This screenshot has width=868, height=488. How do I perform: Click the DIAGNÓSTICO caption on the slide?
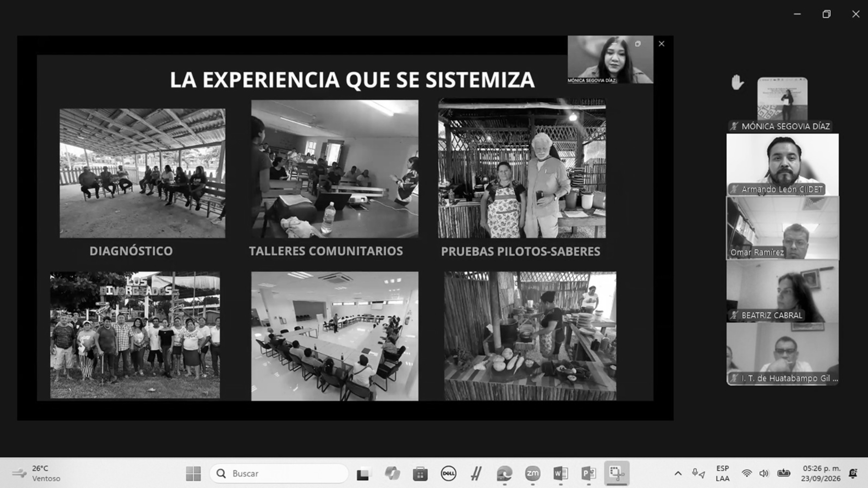[131, 251]
